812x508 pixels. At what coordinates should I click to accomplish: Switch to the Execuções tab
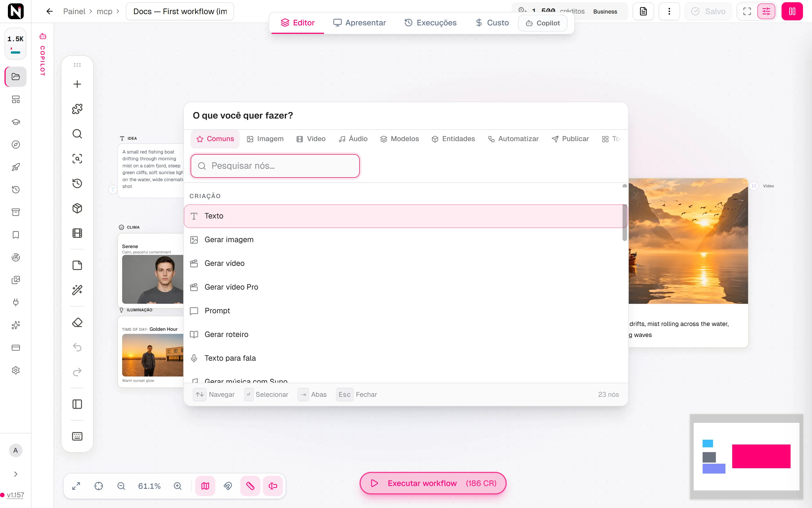(x=431, y=23)
